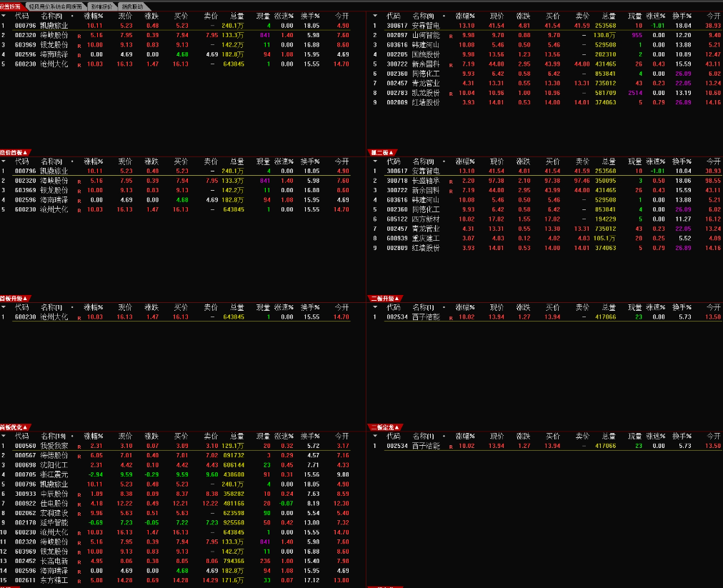
Task: Sort 首板优化 table by 涨幅% column
Action: click(93, 436)
